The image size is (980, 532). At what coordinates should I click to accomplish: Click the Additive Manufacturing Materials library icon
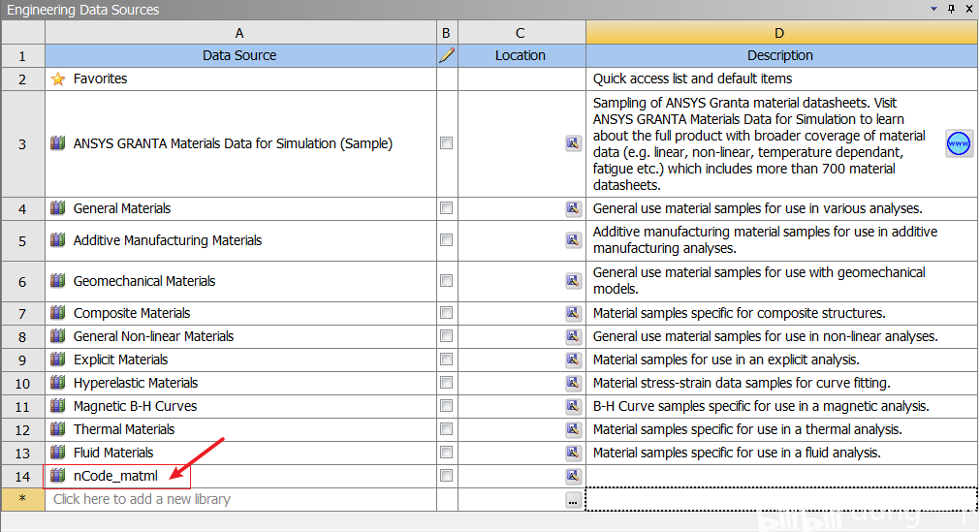(x=57, y=240)
